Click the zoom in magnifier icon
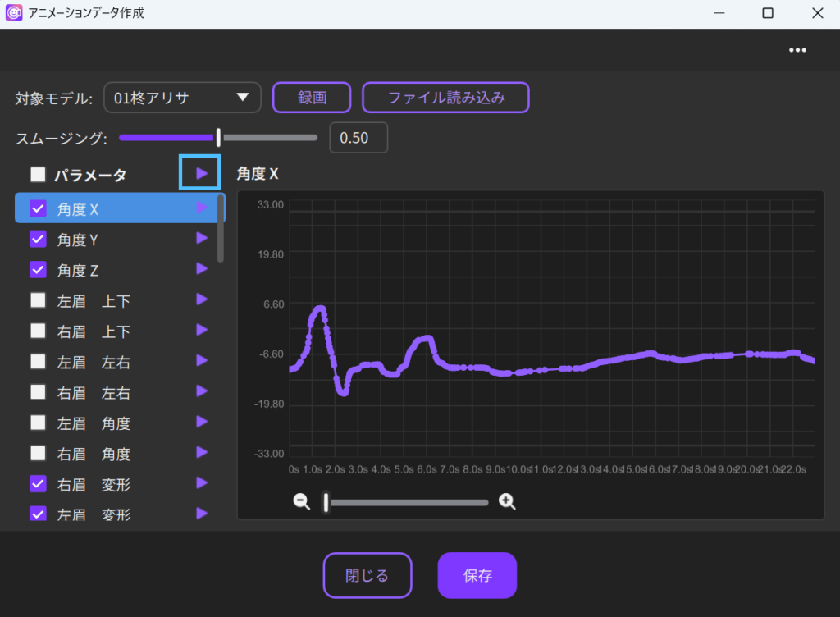This screenshot has height=617, width=840. 508,502
